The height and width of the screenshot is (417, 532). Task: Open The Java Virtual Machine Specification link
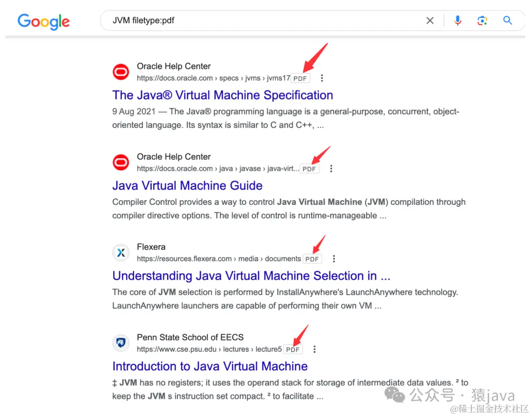[223, 96]
